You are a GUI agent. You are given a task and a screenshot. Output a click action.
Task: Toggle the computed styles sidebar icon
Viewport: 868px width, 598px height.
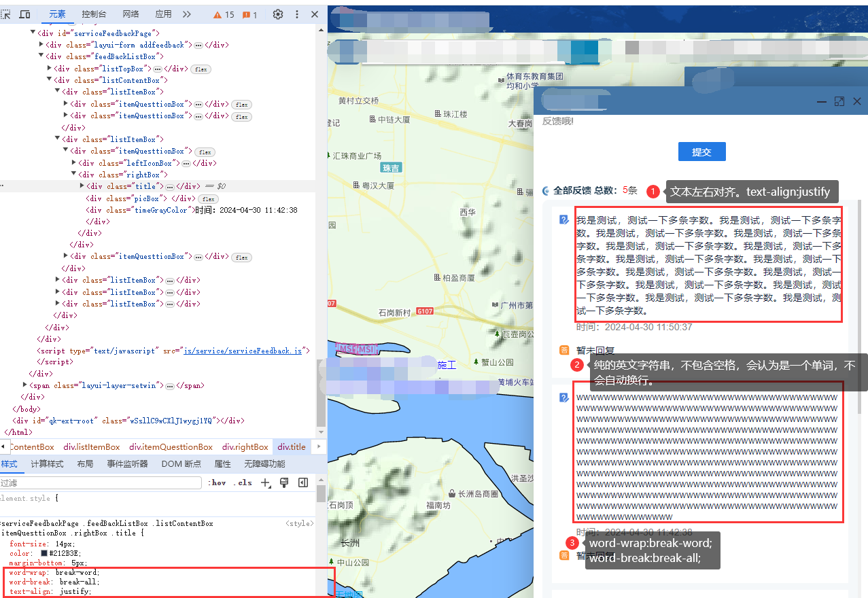pos(303,482)
